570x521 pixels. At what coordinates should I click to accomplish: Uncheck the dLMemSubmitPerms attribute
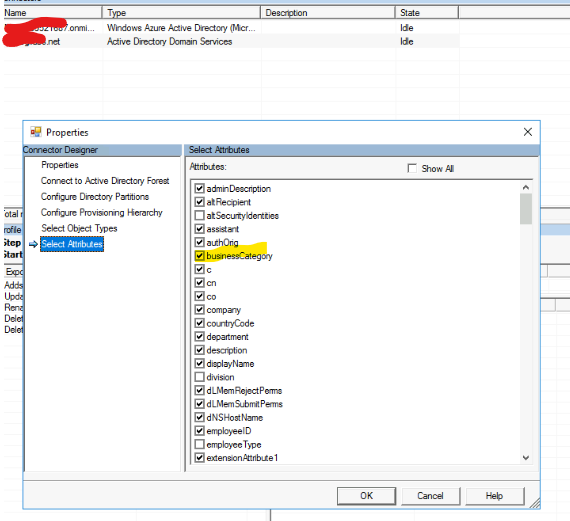point(199,404)
